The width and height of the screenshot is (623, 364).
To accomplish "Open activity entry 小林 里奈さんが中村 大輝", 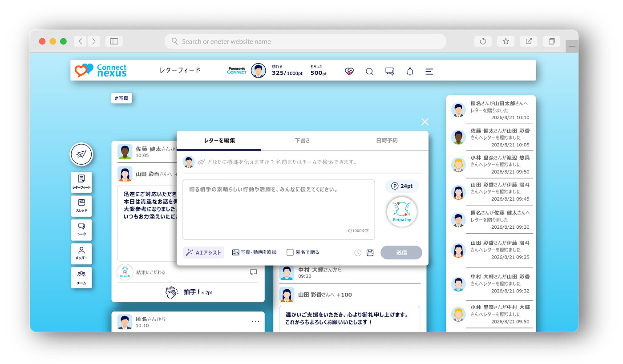I will tap(491, 314).
